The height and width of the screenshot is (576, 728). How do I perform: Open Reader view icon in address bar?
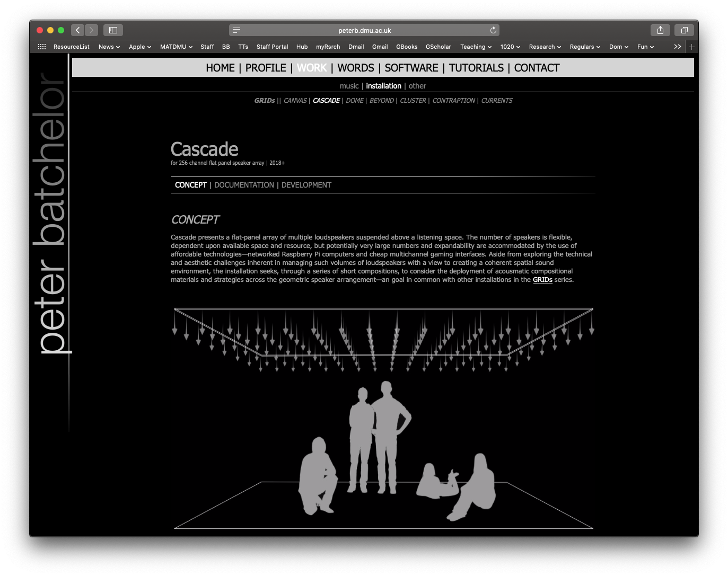click(236, 30)
